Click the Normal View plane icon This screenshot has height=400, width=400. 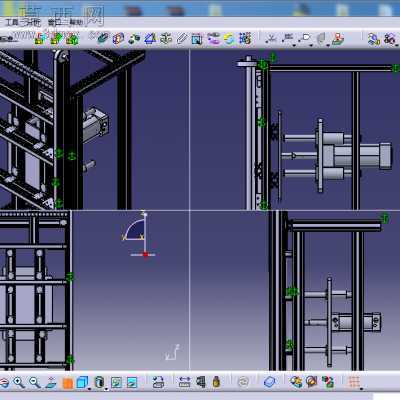51,382
